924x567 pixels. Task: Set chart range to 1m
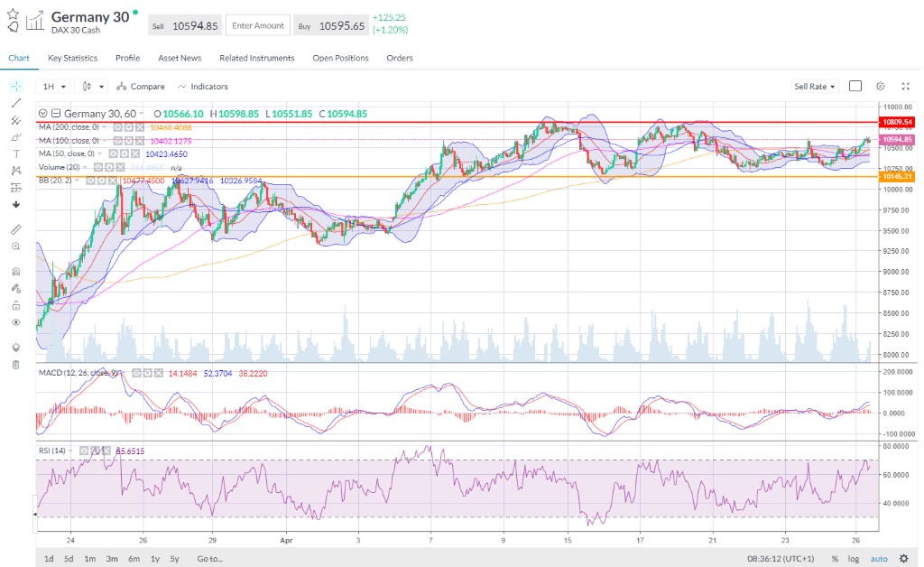89,559
